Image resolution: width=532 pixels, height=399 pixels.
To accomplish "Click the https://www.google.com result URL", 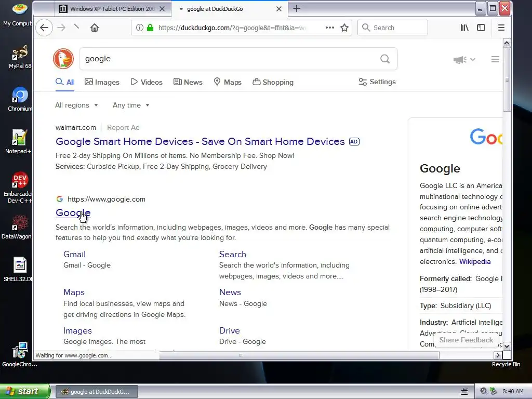I will coord(106,199).
